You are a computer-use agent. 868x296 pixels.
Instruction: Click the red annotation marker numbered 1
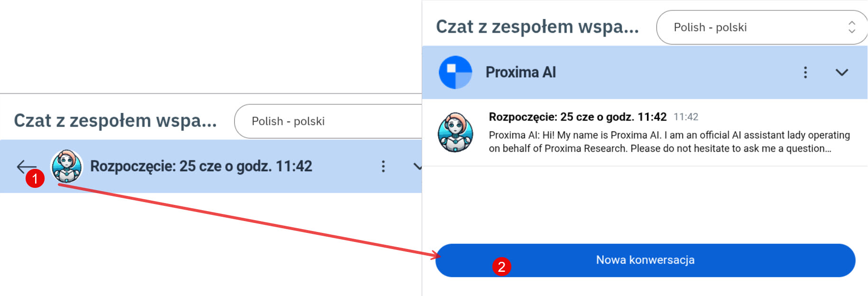35,179
